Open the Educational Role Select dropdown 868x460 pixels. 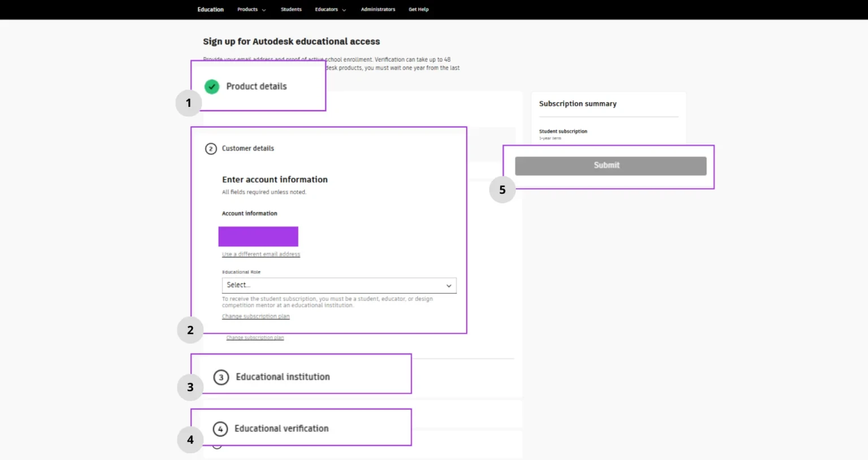pyautogui.click(x=339, y=285)
